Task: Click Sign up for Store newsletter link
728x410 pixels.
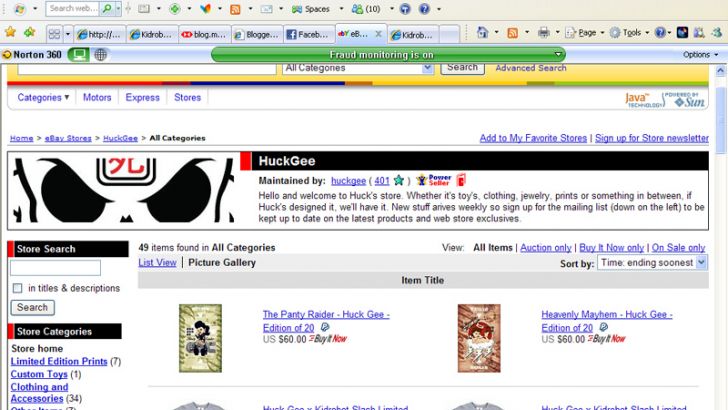Action: [x=652, y=138]
